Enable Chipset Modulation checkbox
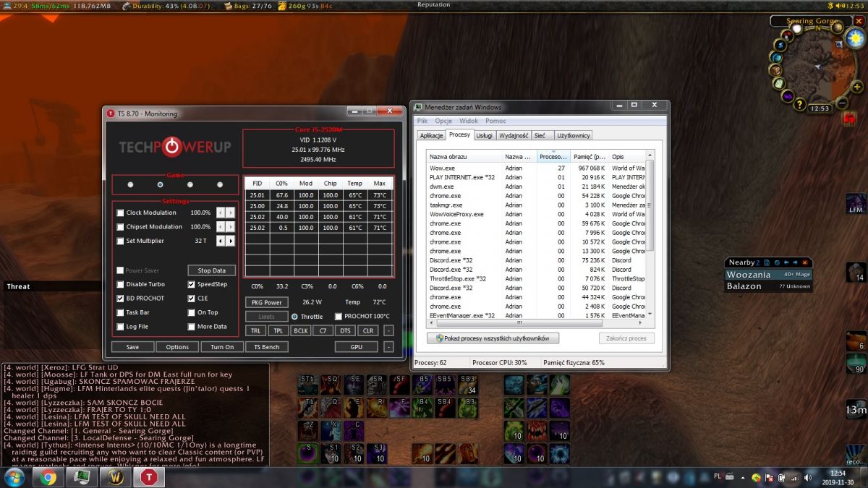 (x=120, y=227)
